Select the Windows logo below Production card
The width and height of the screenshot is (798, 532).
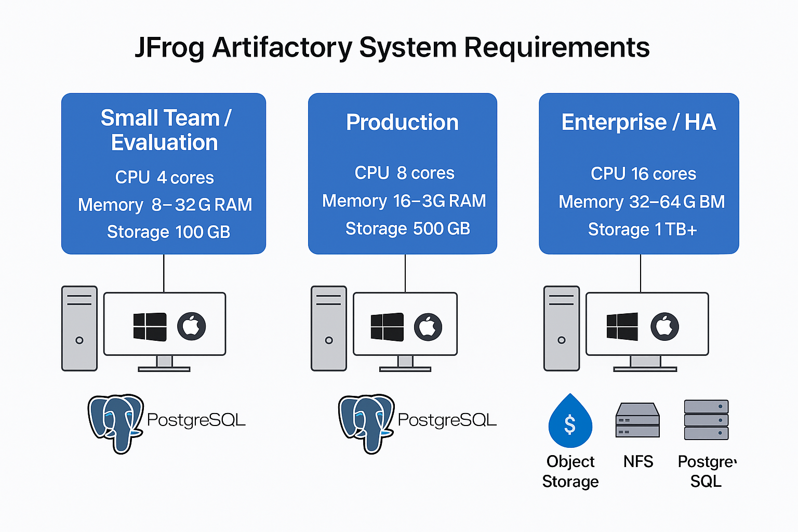pos(387,327)
